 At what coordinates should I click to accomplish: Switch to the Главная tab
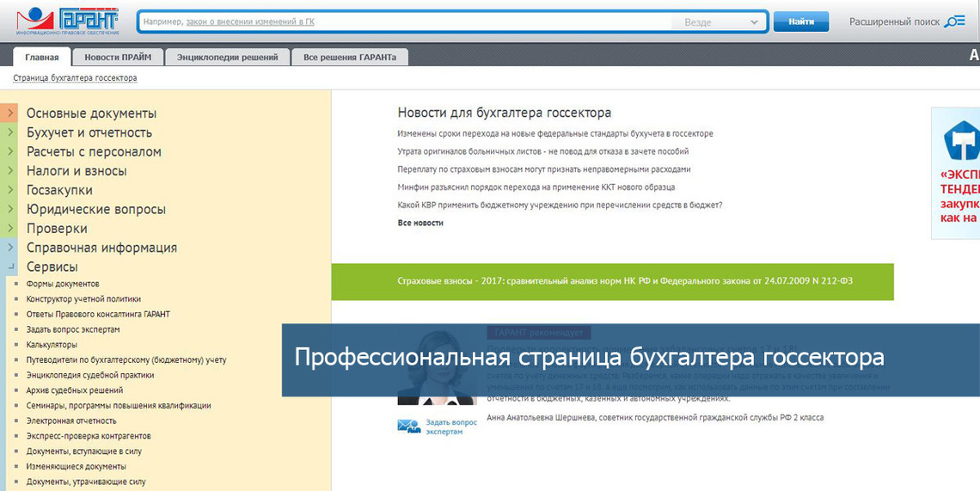(x=42, y=58)
